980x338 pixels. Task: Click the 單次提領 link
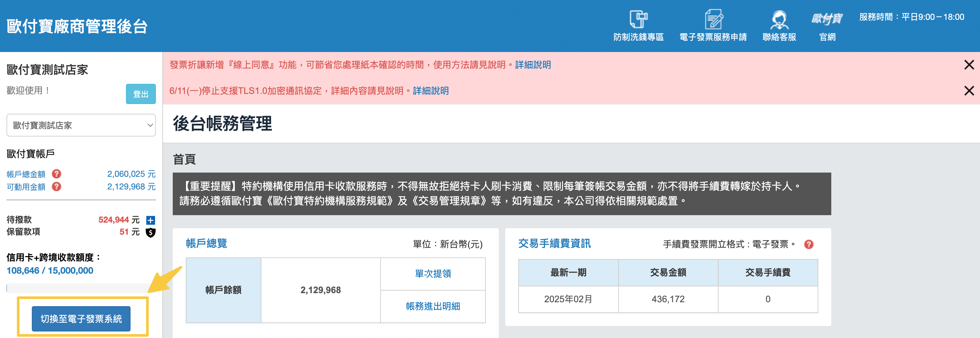433,274
